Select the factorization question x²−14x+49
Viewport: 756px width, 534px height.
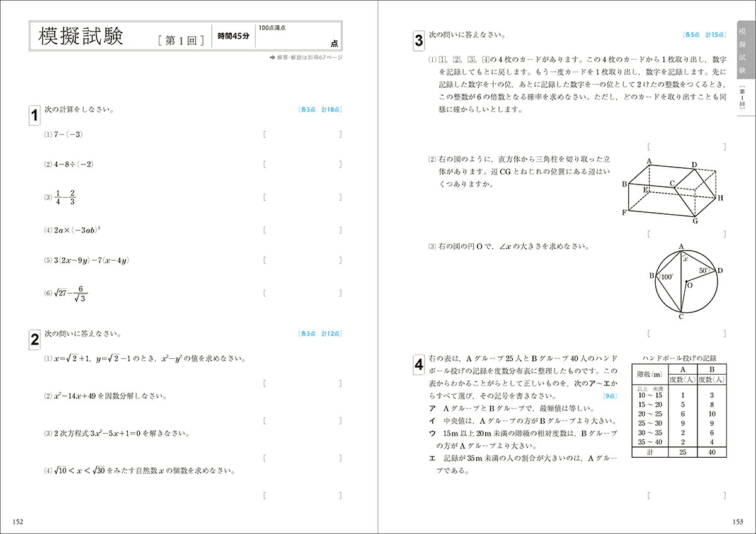[105, 396]
